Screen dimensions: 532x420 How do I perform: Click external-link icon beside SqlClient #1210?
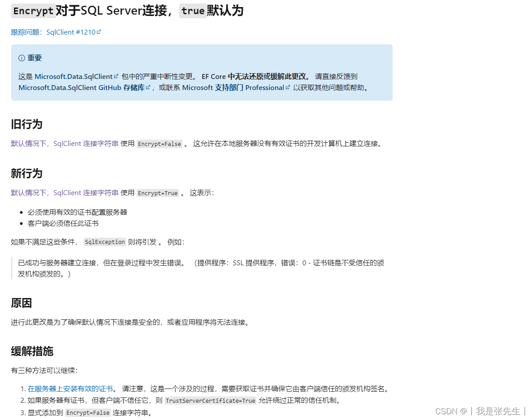tap(99, 32)
